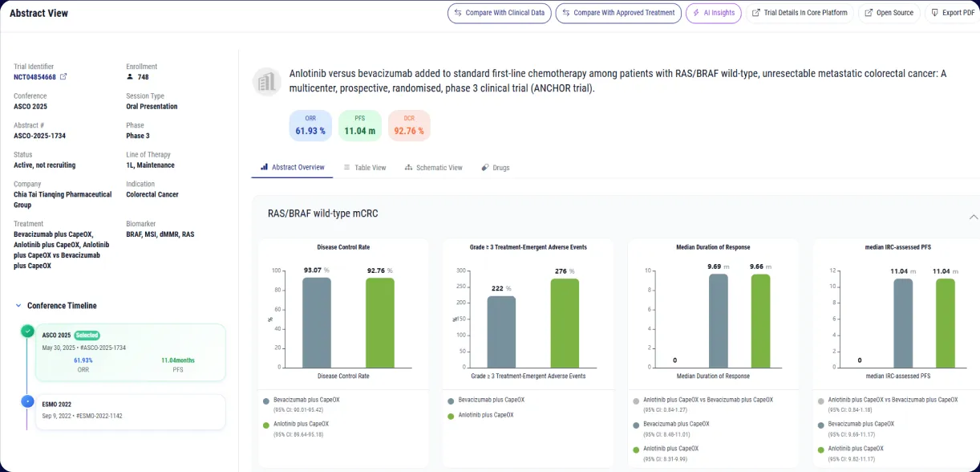The image size is (980, 472).
Task: Click the 9.69 m Duration of Response bar
Action: coord(719,320)
